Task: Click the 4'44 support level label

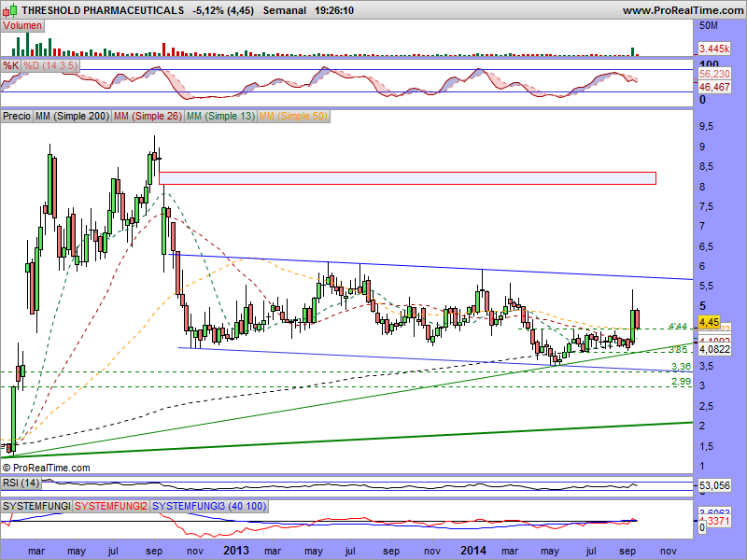Action: tap(678, 327)
